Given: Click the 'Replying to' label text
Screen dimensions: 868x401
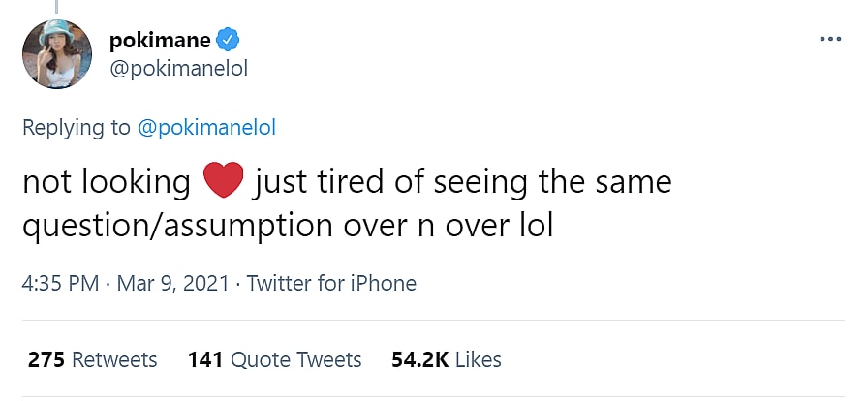Looking at the screenshot, I should pyautogui.click(x=77, y=127).
